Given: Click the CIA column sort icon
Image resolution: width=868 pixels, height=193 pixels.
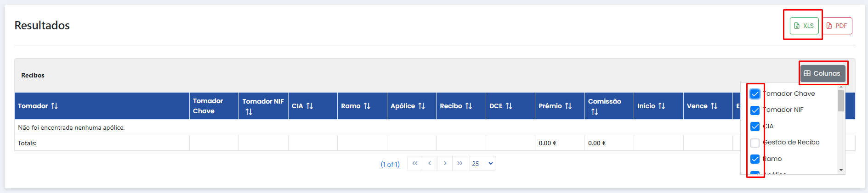Looking at the screenshot, I should click(x=310, y=106).
